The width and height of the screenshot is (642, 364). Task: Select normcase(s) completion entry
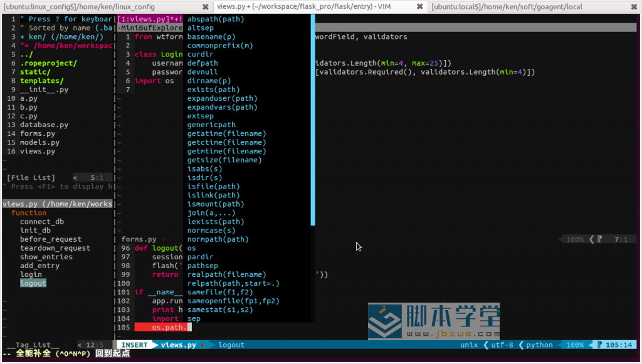[211, 231]
